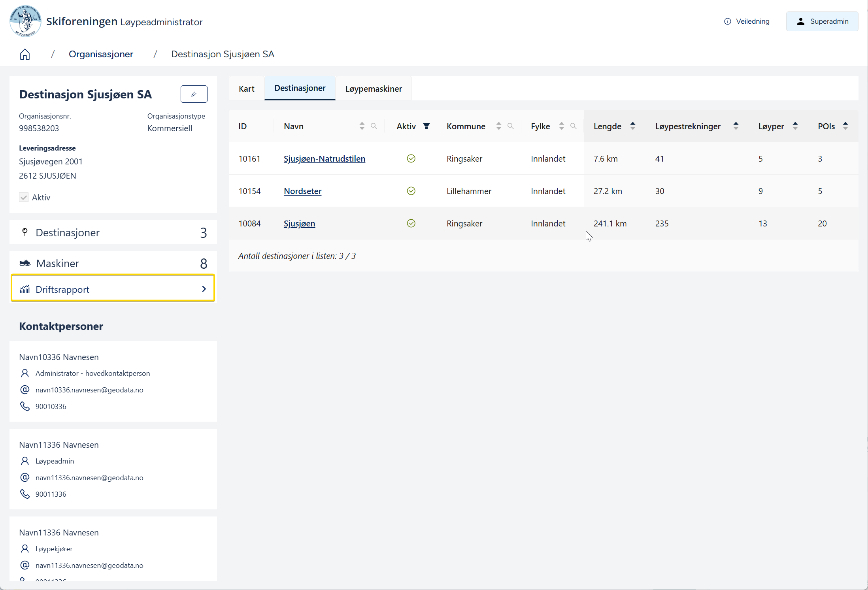This screenshot has width=868, height=590.
Task: Open Sjusjøen destination link
Action: click(x=299, y=223)
